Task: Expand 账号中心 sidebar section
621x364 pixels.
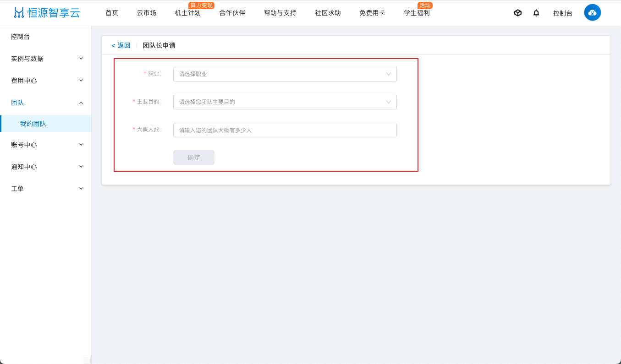Action: point(46,145)
